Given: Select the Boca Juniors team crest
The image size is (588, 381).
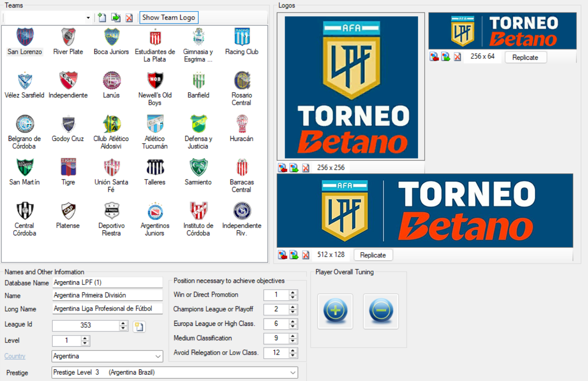Looking at the screenshot, I should [111, 37].
